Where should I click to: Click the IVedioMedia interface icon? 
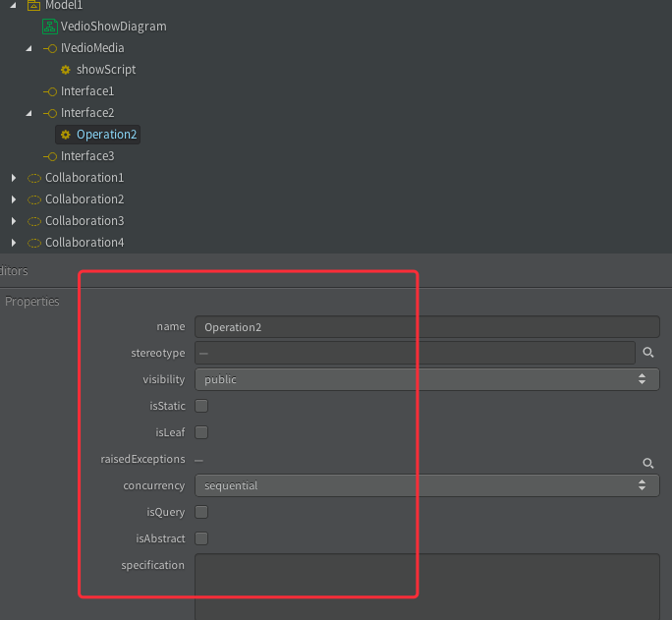pyautogui.click(x=50, y=48)
